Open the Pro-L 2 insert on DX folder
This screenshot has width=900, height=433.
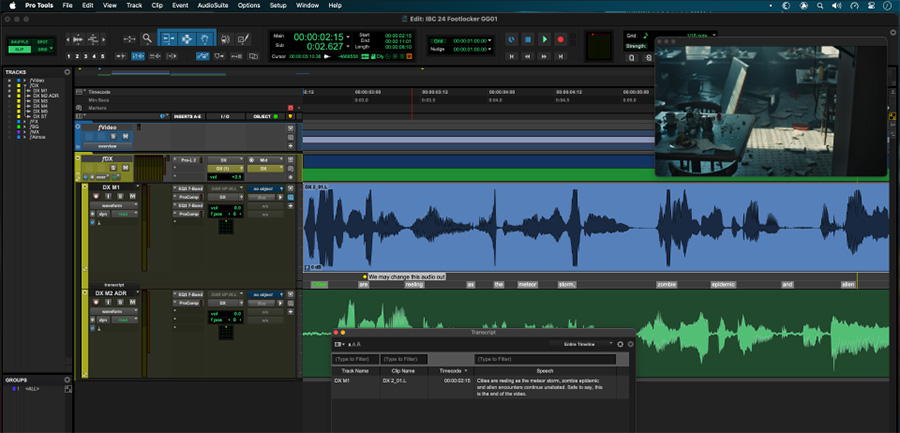(x=190, y=160)
